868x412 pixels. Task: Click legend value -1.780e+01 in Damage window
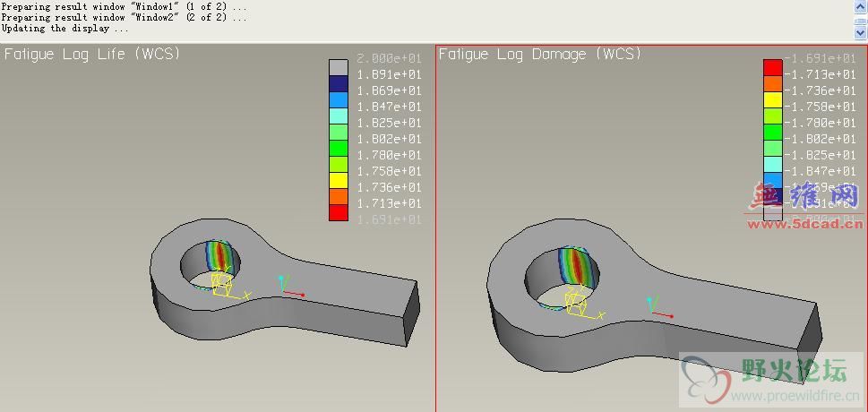(x=821, y=123)
